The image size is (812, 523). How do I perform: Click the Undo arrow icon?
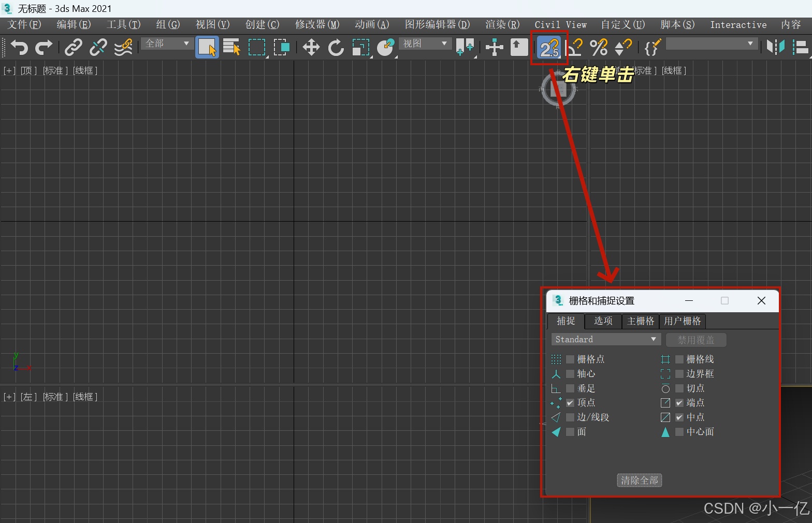19,48
